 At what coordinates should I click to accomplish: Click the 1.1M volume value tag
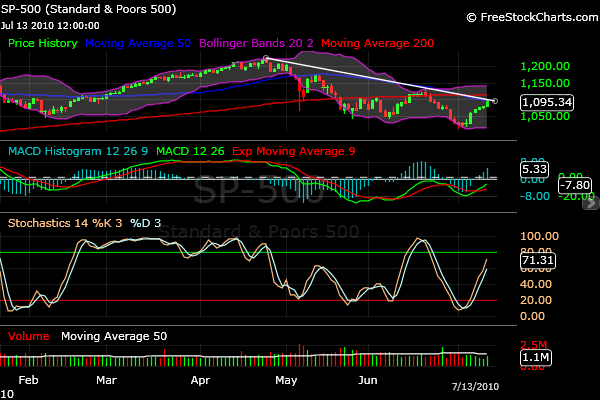click(x=536, y=358)
